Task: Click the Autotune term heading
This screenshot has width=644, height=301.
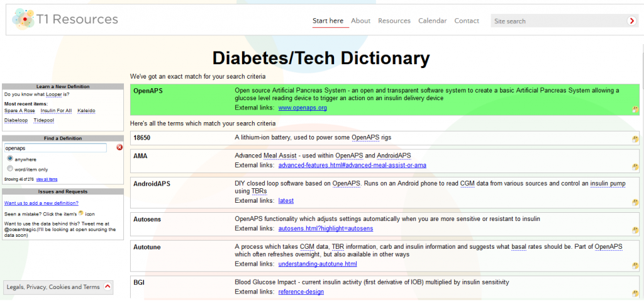Action: pyautogui.click(x=147, y=247)
